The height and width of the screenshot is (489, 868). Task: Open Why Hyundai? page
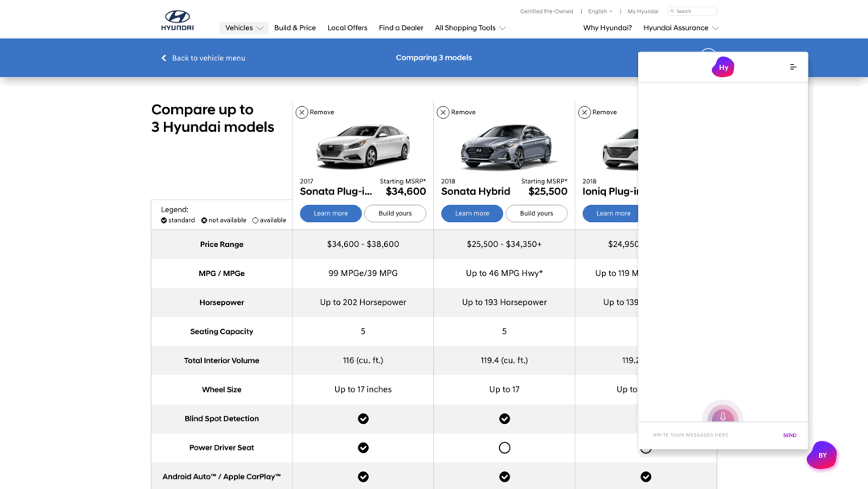coord(608,27)
